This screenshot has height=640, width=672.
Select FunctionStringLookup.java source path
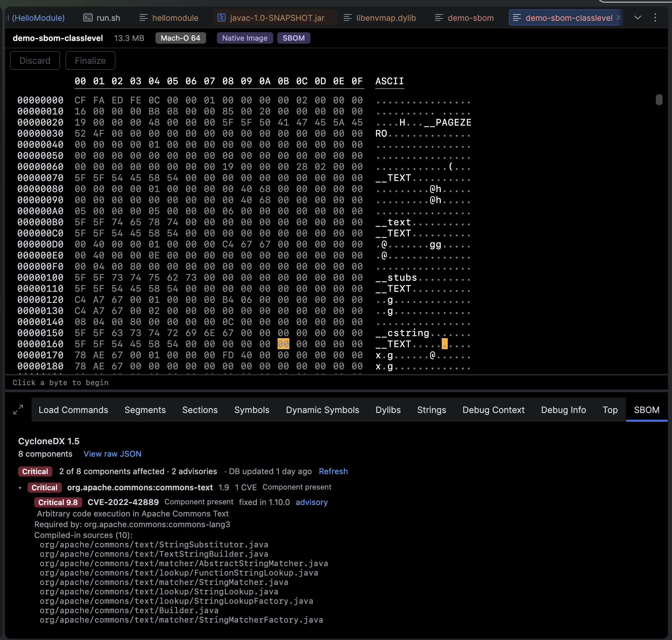click(179, 573)
